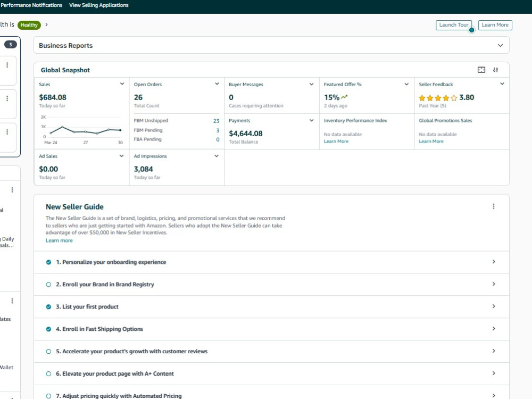Open second left-panel card kebab menu
Screen dimensions: 532x399
[7, 98]
